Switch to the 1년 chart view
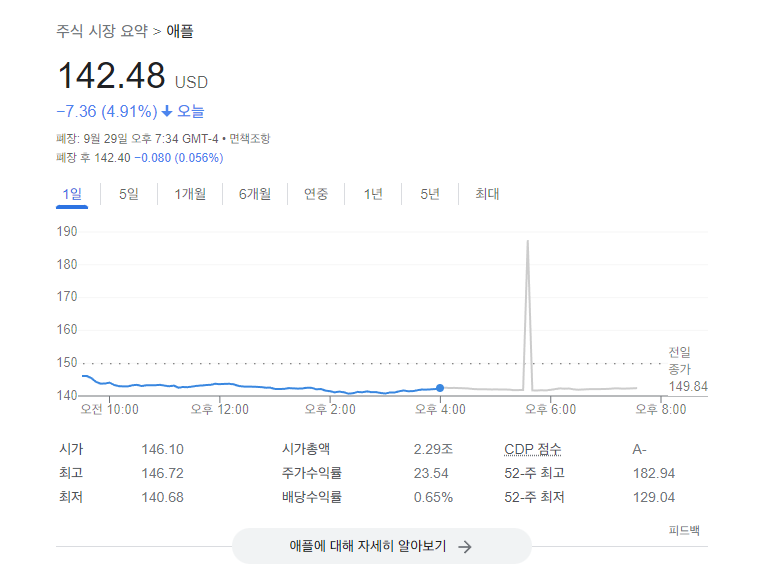Screen dimensions: 773x571 tap(373, 194)
